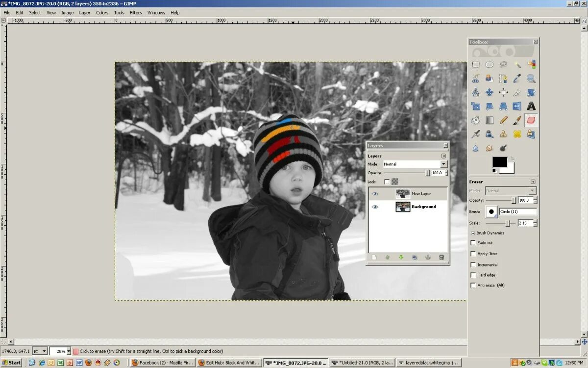The image size is (588, 368).
Task: Expand the Brush Dynamics section
Action: click(473, 233)
